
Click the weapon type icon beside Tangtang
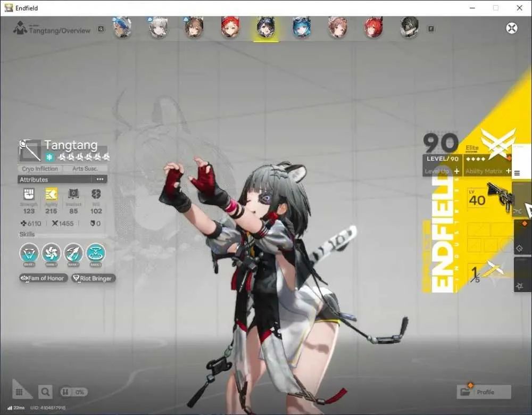point(29,151)
